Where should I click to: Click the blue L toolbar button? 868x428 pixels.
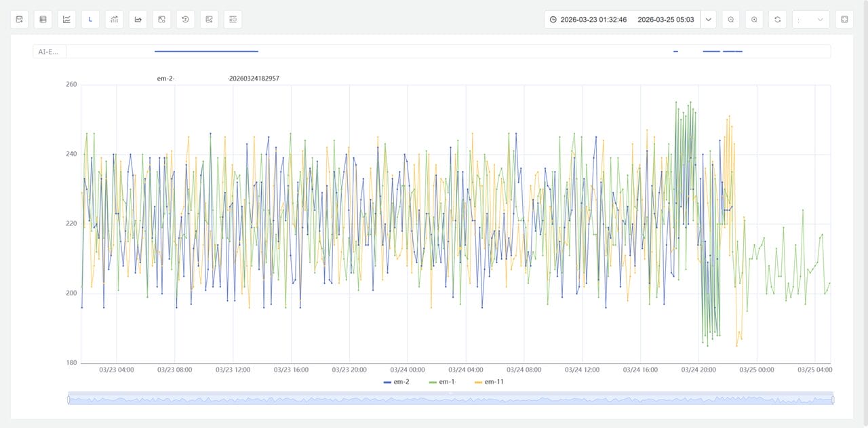(90, 20)
